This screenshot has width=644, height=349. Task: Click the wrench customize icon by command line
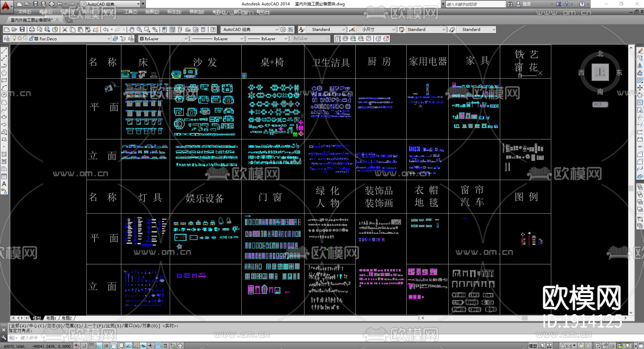(x=4, y=338)
